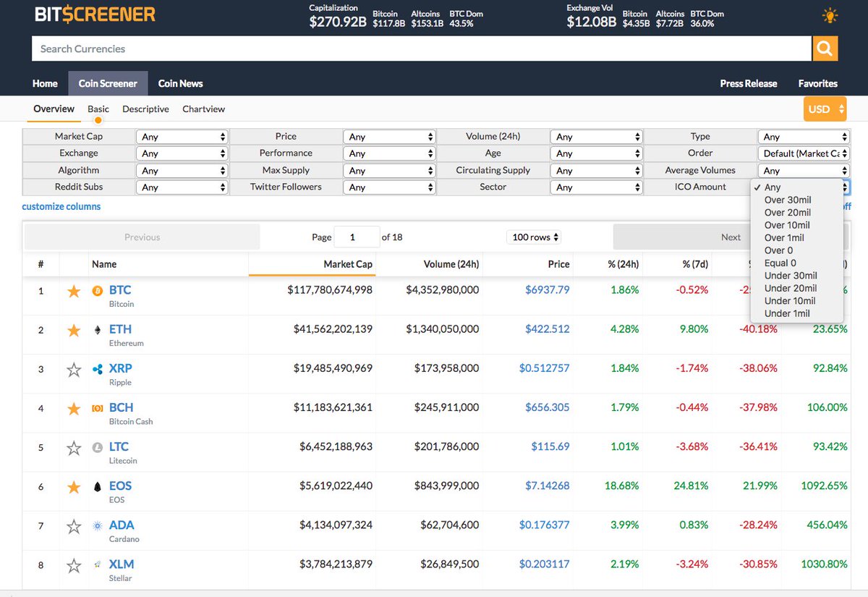Viewport: 868px width, 597px height.
Task: Unfavorite EOS with its star
Action: (x=74, y=486)
